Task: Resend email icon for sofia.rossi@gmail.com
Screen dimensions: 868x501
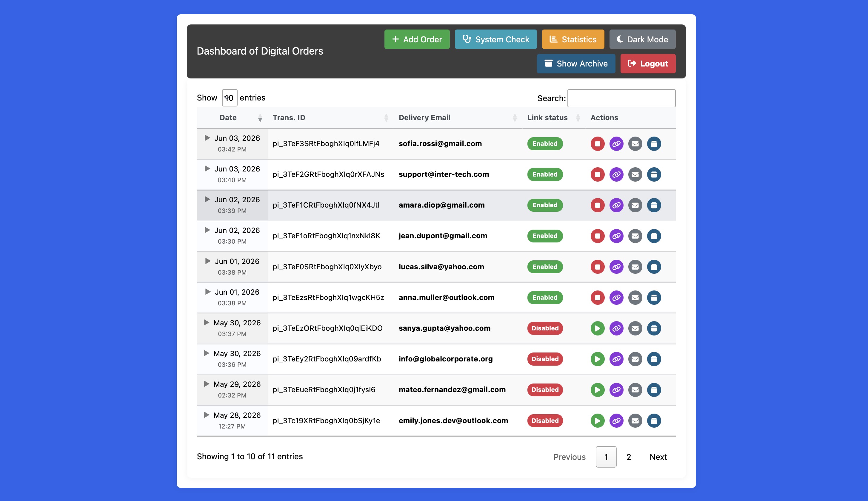Action: (635, 143)
